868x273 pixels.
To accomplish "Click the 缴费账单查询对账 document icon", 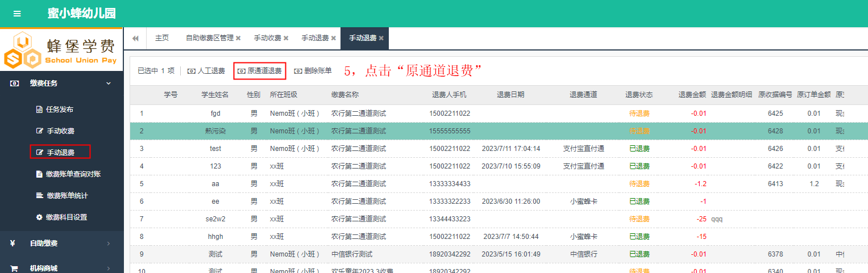I will (39, 174).
